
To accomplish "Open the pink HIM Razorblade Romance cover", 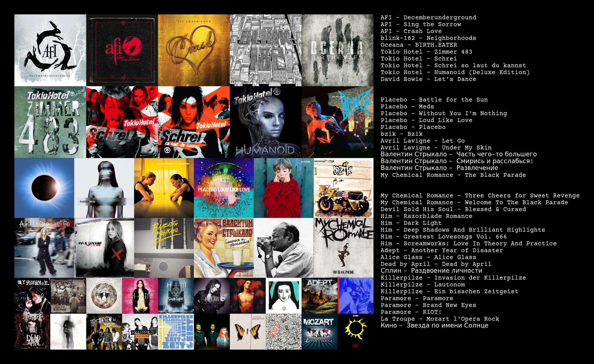I will pos(140,296).
